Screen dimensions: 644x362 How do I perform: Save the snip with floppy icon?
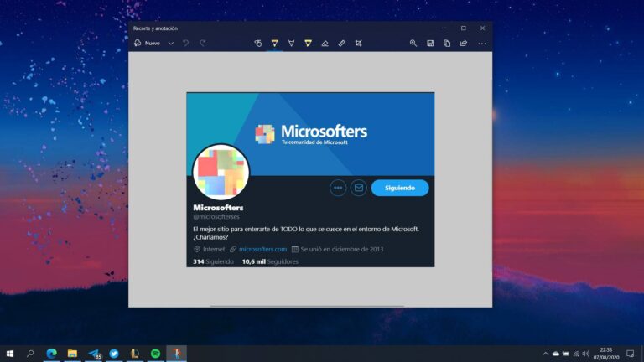click(x=430, y=43)
